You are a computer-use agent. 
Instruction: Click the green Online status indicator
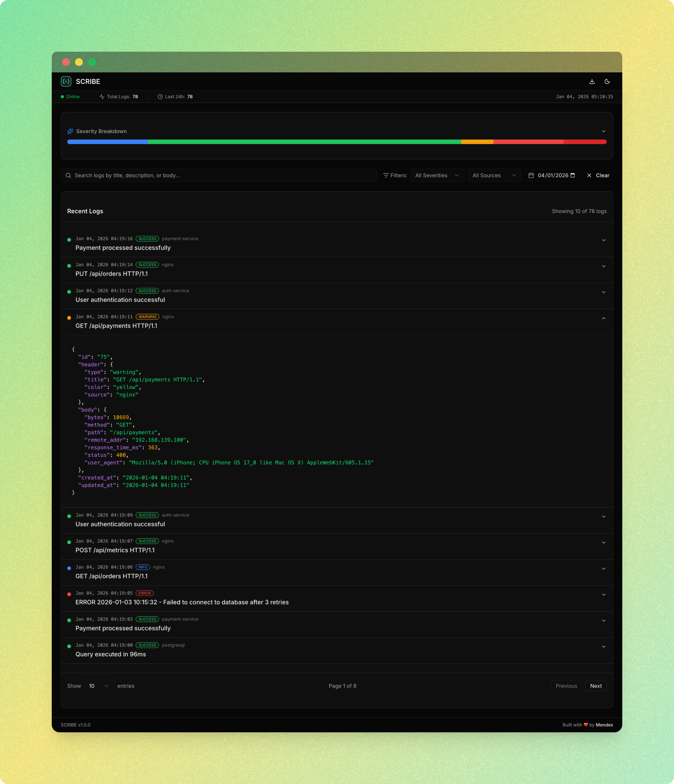tap(62, 97)
